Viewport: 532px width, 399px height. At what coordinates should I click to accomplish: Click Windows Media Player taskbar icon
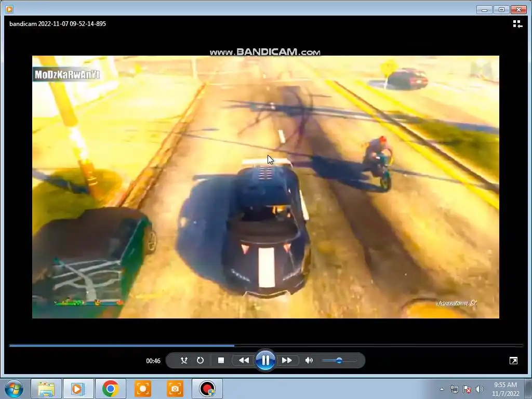tap(78, 389)
